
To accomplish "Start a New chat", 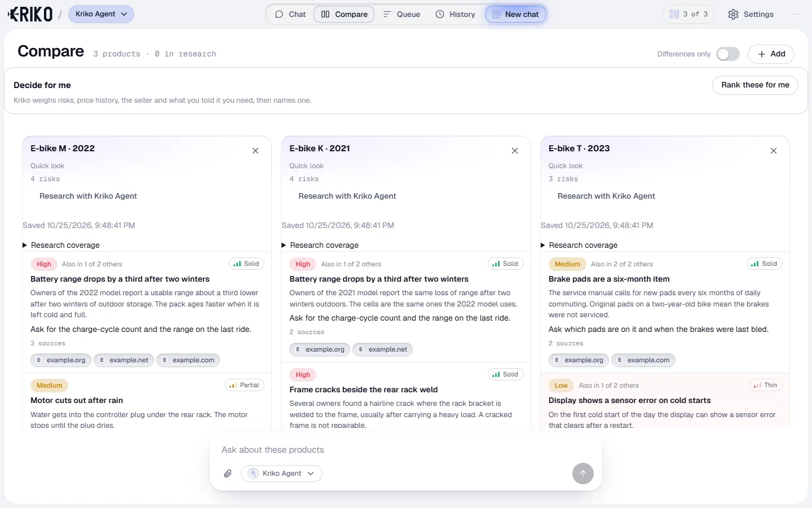I will [x=515, y=14].
